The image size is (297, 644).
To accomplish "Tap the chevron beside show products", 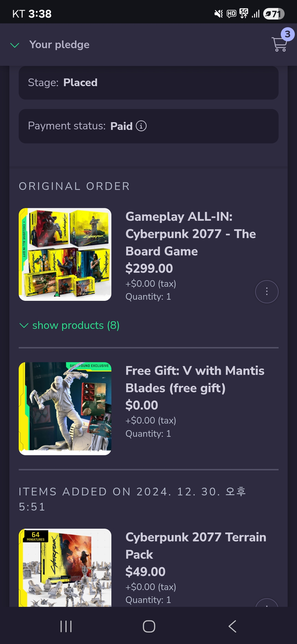I will [24, 326].
